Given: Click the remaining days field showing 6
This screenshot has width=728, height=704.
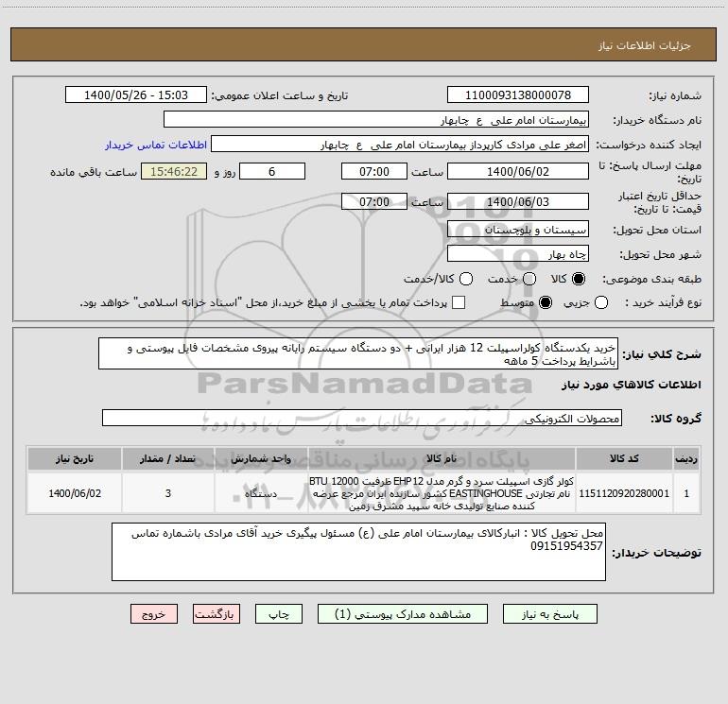Looking at the screenshot, I should click(x=272, y=171).
